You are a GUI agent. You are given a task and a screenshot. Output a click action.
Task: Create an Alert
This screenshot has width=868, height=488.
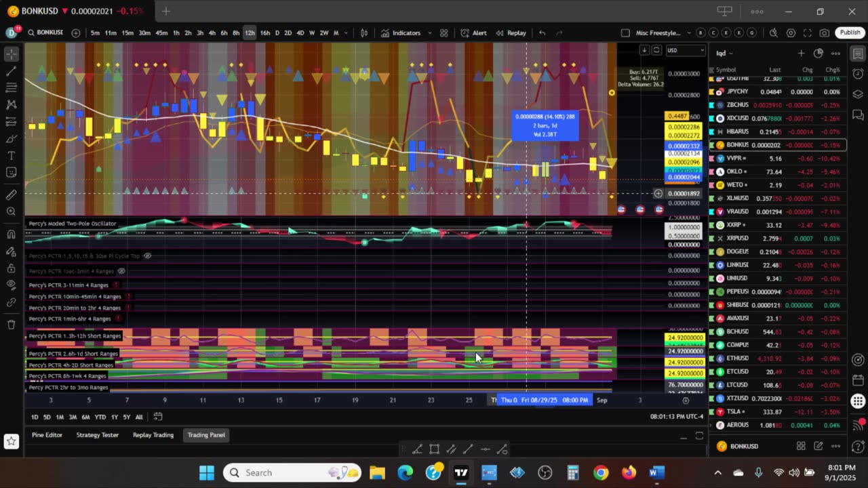coord(473,33)
